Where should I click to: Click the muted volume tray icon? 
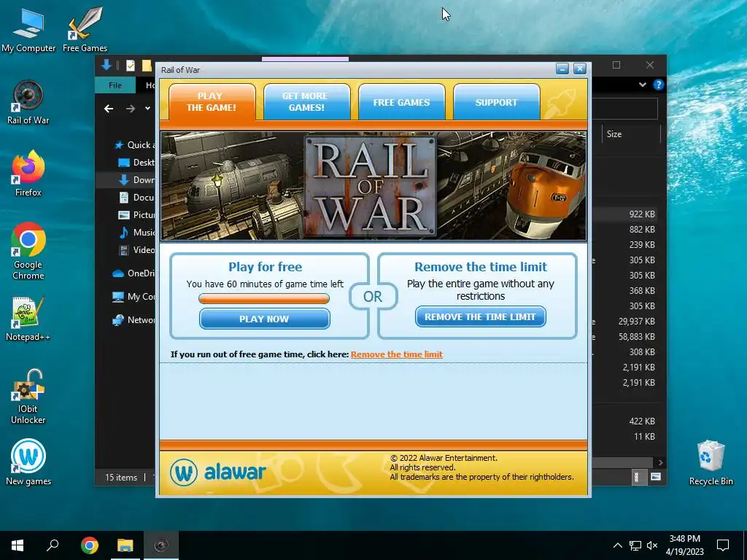point(652,545)
